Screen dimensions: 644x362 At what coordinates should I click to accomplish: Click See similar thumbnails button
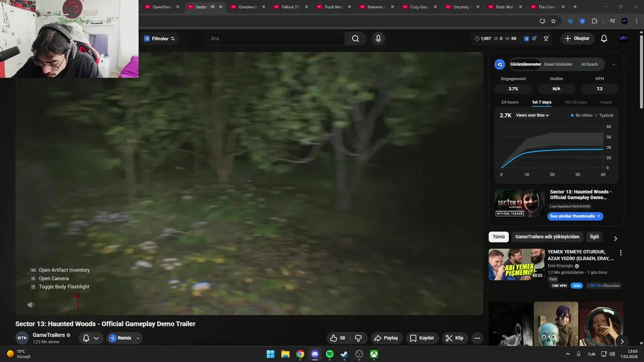pyautogui.click(x=575, y=216)
